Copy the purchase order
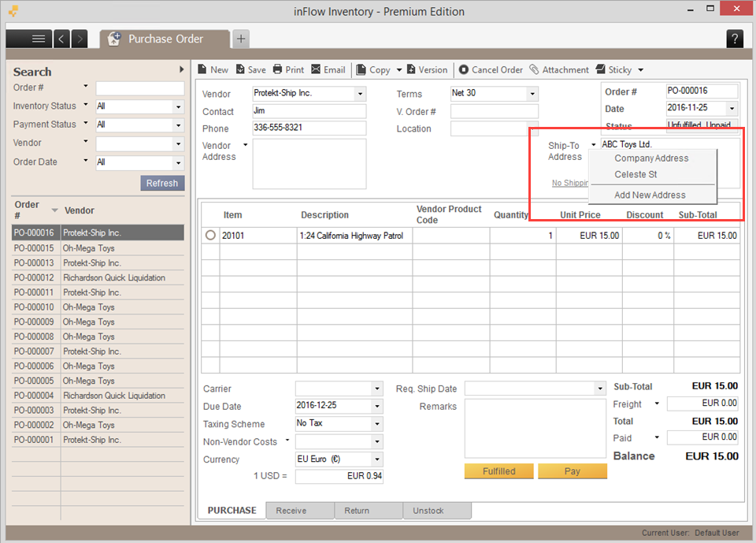This screenshot has width=756, height=543. pyautogui.click(x=373, y=69)
